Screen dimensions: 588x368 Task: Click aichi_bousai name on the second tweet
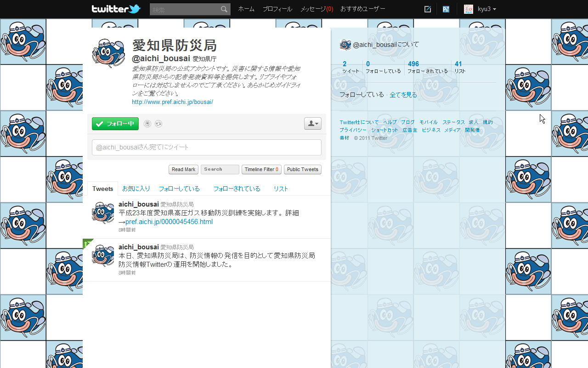tap(139, 247)
